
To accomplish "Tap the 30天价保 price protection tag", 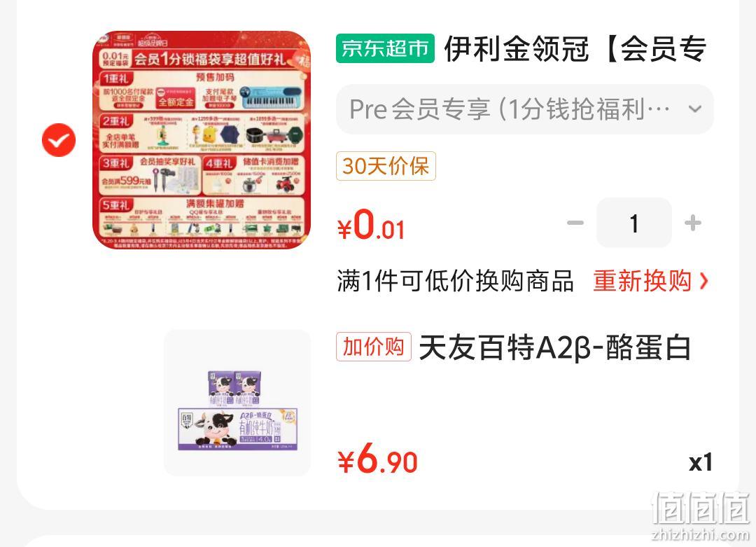I will point(386,166).
